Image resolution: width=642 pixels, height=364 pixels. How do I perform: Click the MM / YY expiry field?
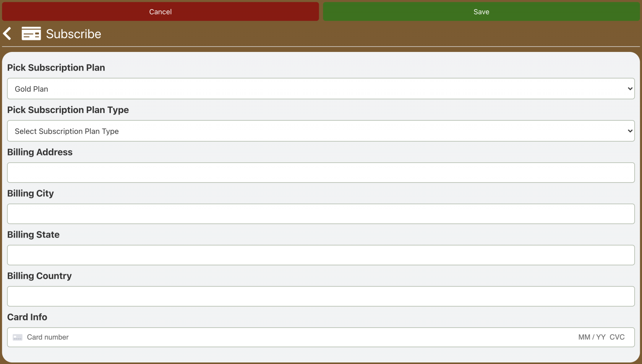pyautogui.click(x=592, y=337)
